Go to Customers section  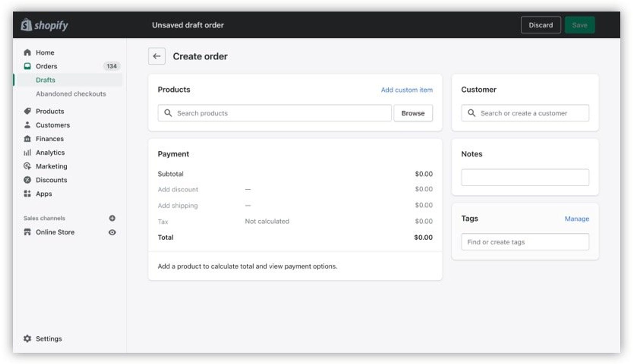click(x=53, y=125)
